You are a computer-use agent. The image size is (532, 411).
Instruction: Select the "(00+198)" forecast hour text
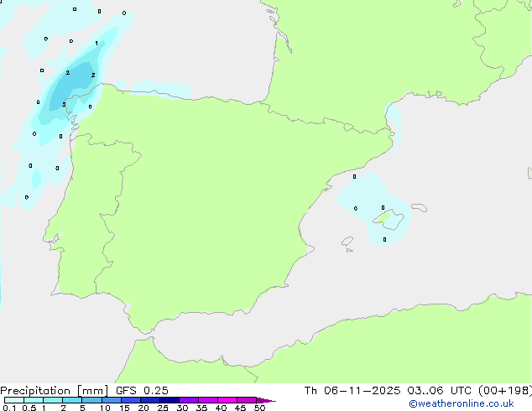pos(499,390)
